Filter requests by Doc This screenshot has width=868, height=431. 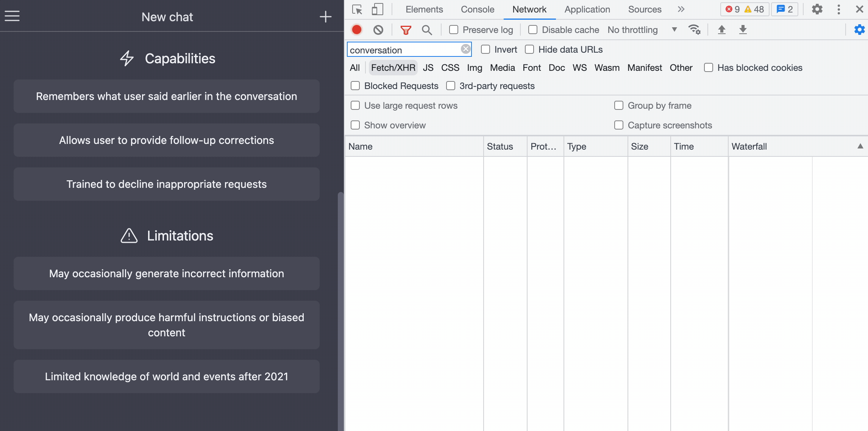click(557, 68)
